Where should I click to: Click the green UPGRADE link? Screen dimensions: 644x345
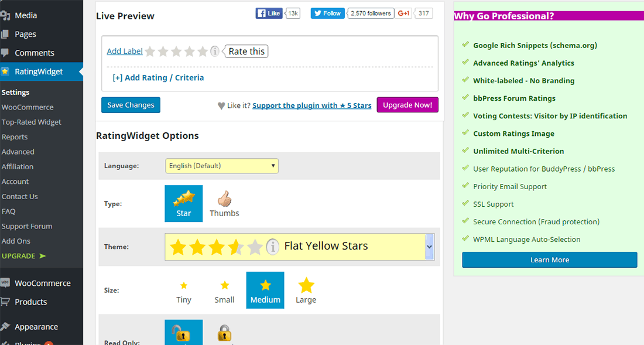click(19, 256)
